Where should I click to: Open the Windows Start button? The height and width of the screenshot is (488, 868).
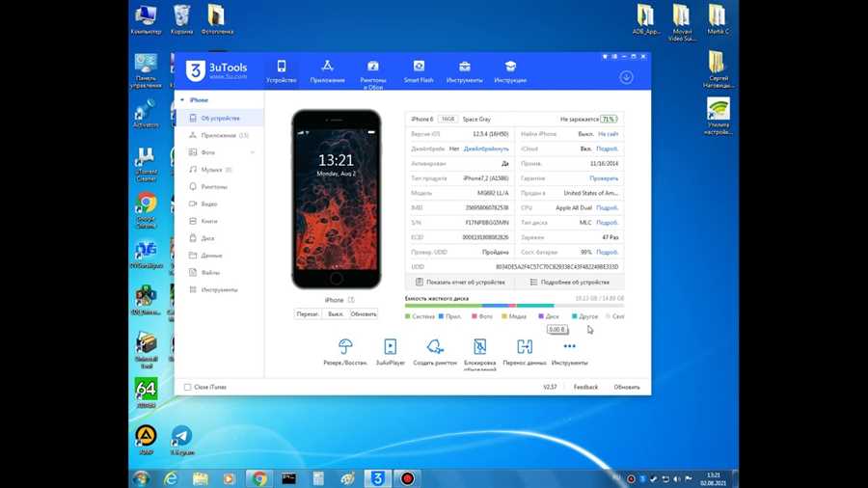click(141, 478)
